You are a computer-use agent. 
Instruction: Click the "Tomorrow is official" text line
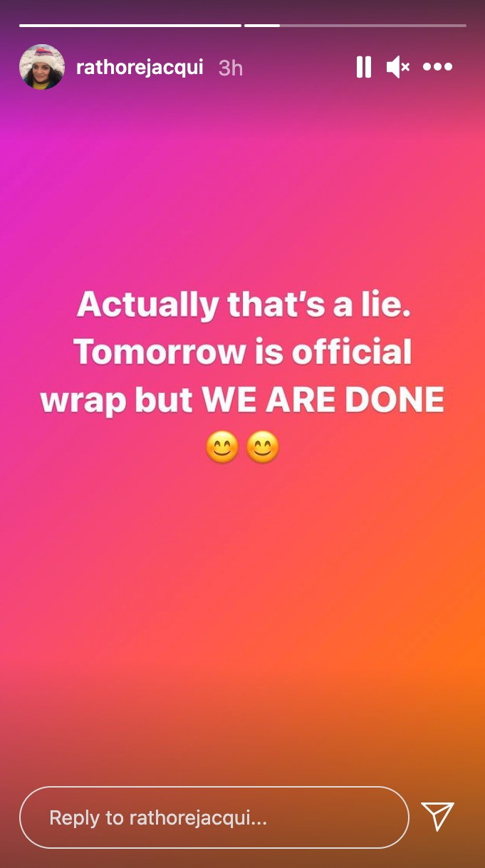[x=243, y=352]
